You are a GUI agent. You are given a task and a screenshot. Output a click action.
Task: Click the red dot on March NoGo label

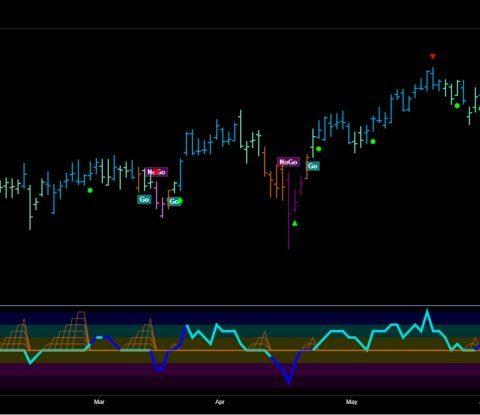[x=156, y=172]
